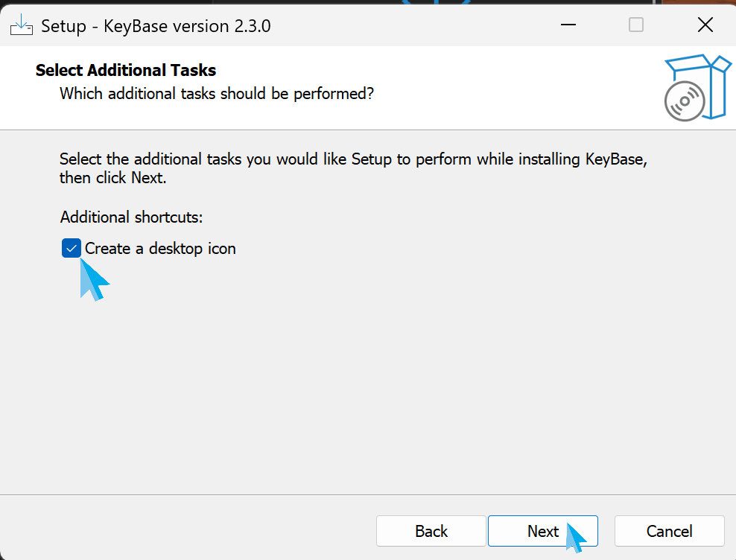
Task: Click the disc graphic in the header
Action: click(685, 101)
